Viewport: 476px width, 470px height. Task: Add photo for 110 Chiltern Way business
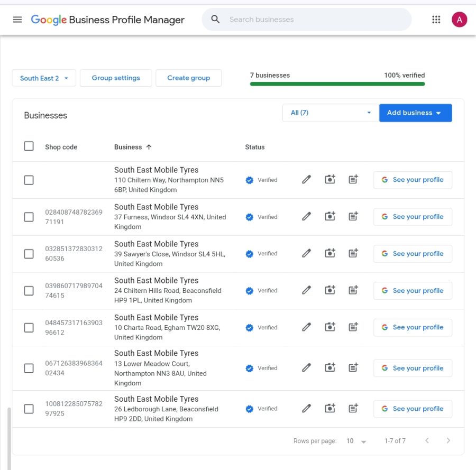coord(330,179)
